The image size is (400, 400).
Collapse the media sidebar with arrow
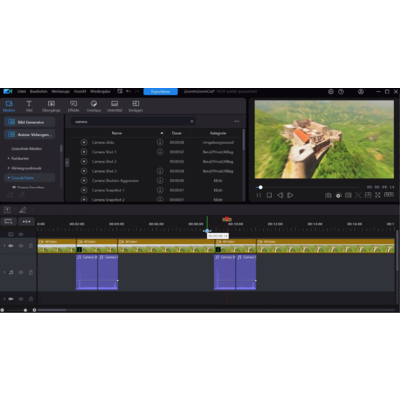coord(67,162)
